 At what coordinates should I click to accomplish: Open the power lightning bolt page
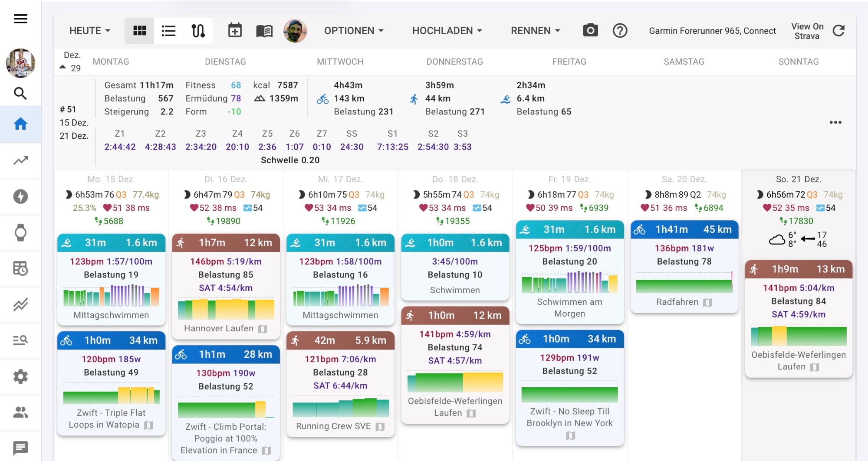20,196
